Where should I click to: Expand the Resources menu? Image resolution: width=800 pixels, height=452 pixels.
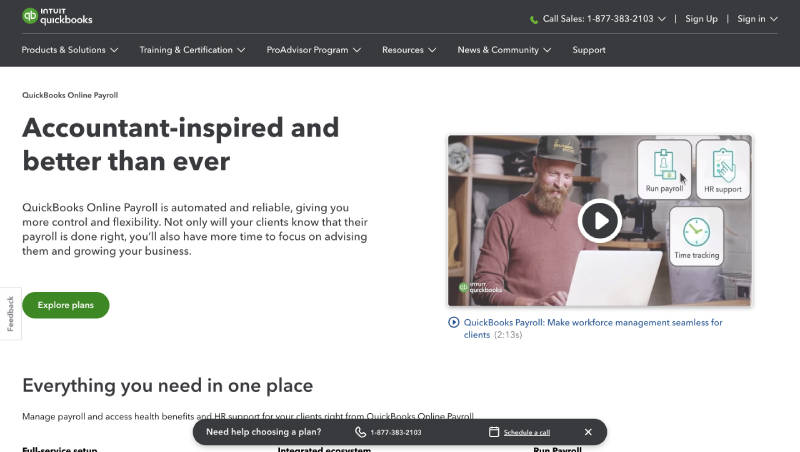[409, 50]
